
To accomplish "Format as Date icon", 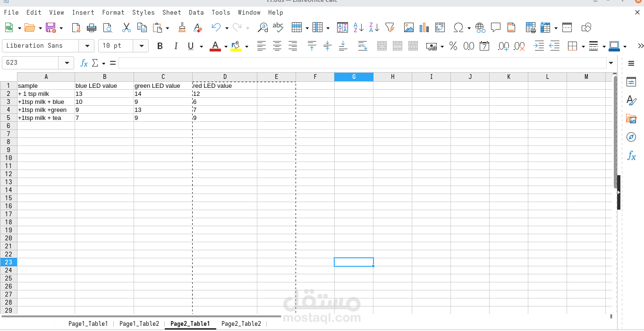I will click(x=484, y=46).
